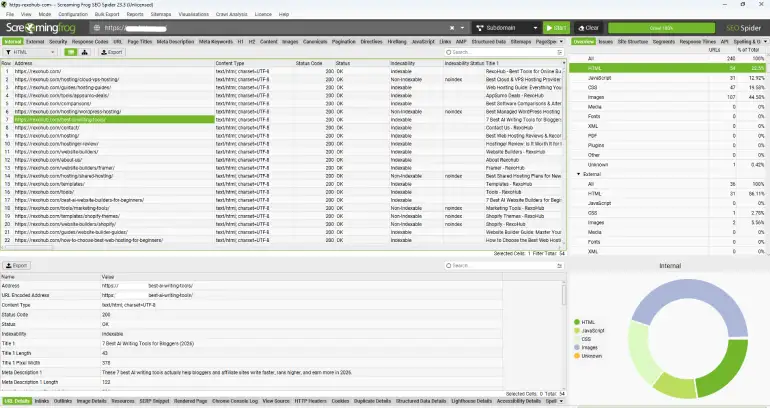Export the top table data
The height and width of the screenshot is (408, 770).
click(111, 52)
